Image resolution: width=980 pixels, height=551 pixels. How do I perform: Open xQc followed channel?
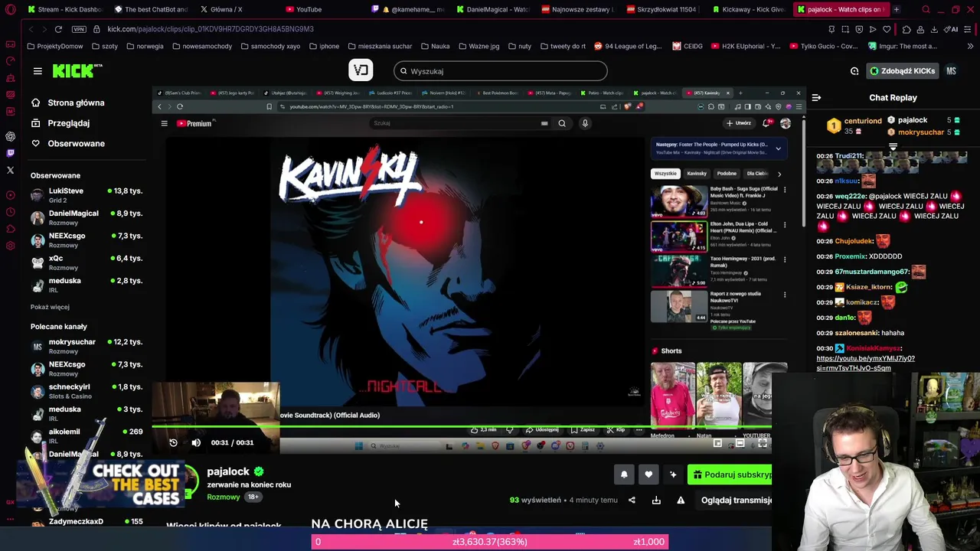point(86,262)
